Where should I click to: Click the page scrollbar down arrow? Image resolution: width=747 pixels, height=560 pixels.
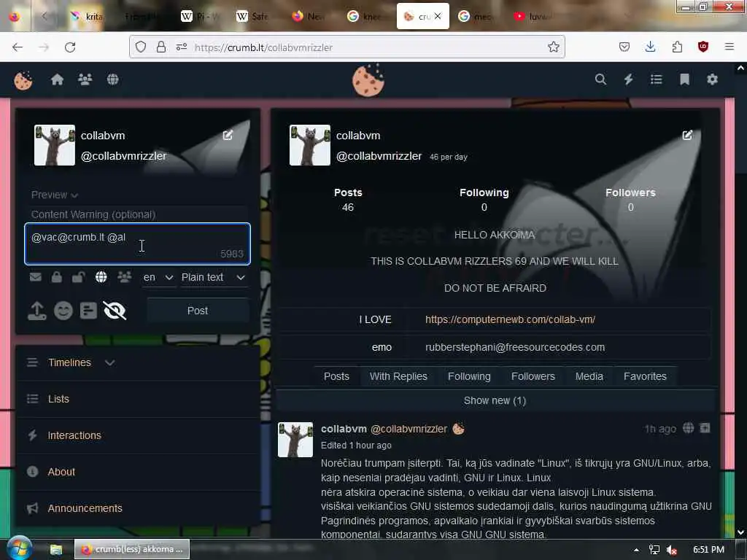pos(741,532)
